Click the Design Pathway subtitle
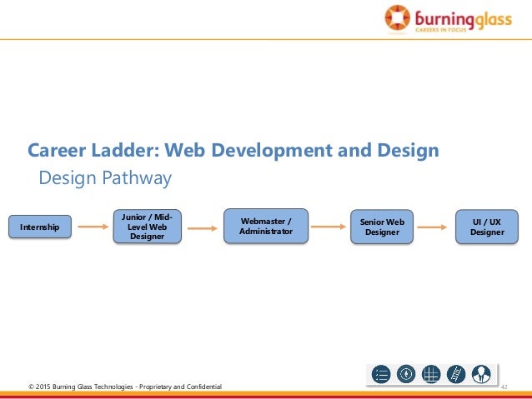The width and height of the screenshot is (532, 399). 105,178
